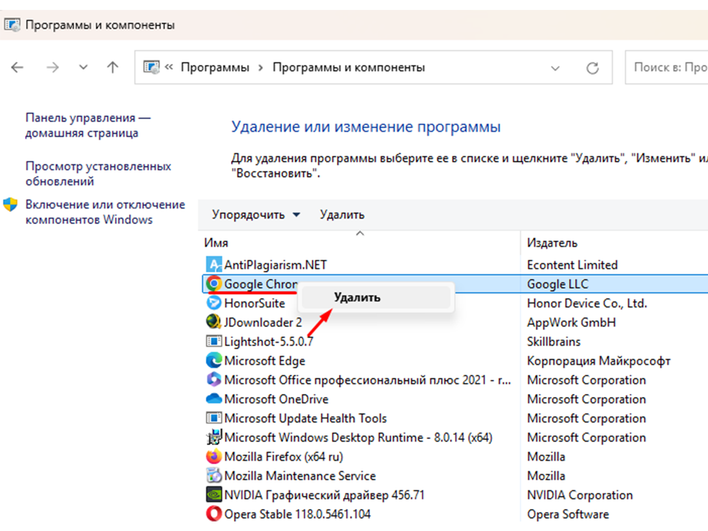This screenshot has height=531, width=708.
Task: Click the Lightshot-5.5.0.7 icon
Action: 214,341
